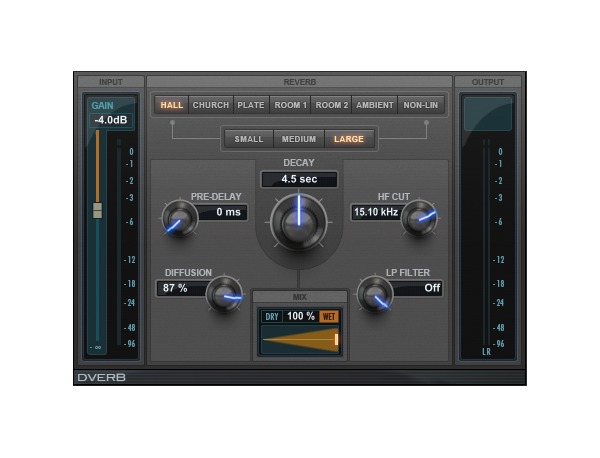The height and width of the screenshot is (458, 600).
Task: Click the DRY label in the mix section
Action: [272, 317]
